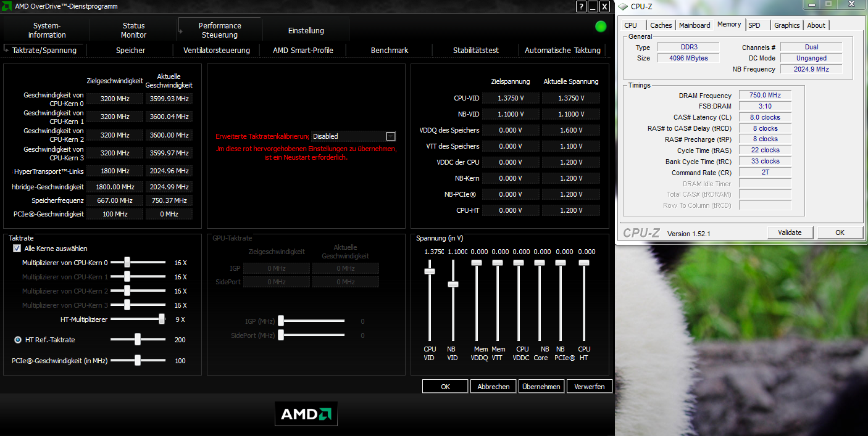Click the HyperTransport-Links target field 1800 MHz
This screenshot has height=436, width=868.
115,171
